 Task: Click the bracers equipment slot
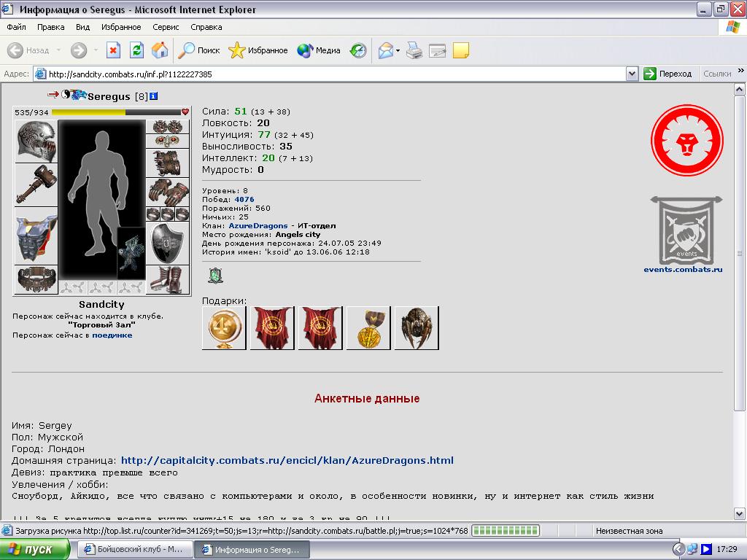click(x=167, y=163)
